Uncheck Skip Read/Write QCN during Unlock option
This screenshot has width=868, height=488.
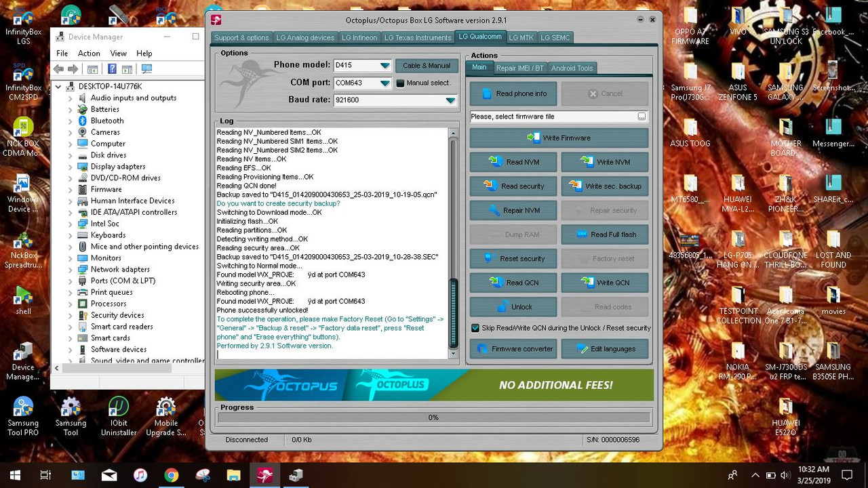click(475, 328)
